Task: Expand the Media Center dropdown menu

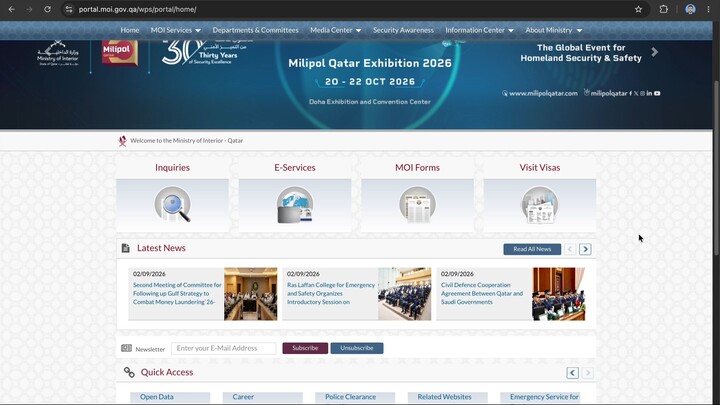Action: (x=335, y=30)
